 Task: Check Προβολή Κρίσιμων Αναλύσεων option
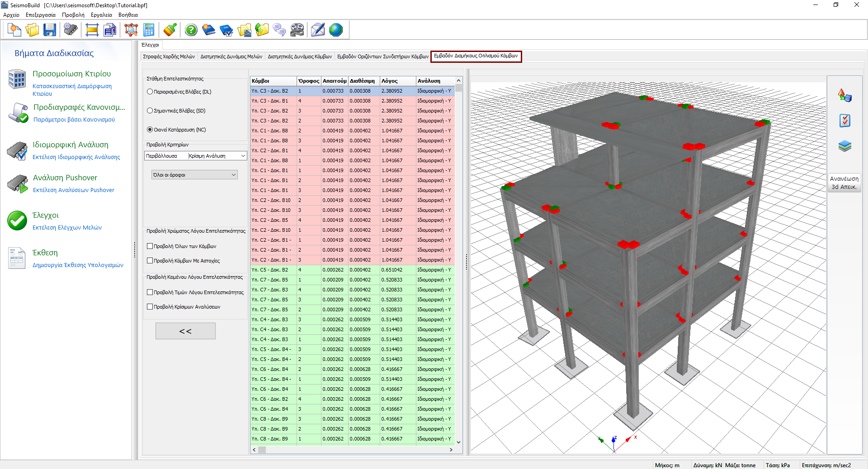click(x=150, y=307)
